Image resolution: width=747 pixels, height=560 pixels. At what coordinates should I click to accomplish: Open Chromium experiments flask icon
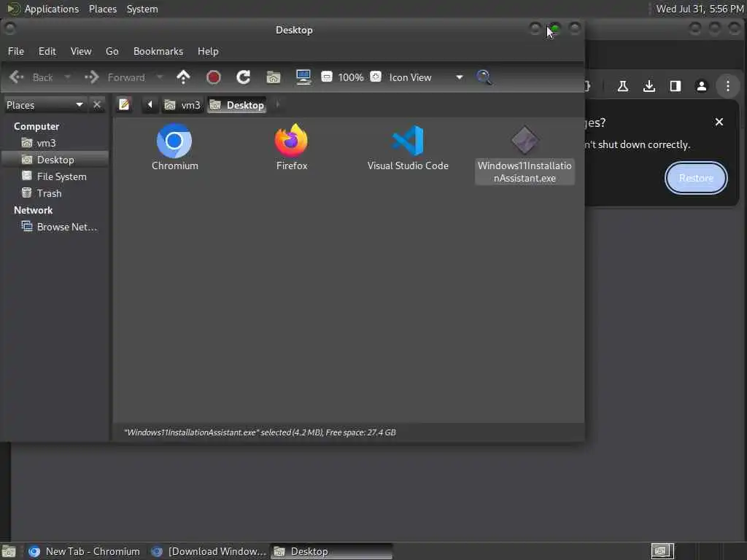[623, 86]
